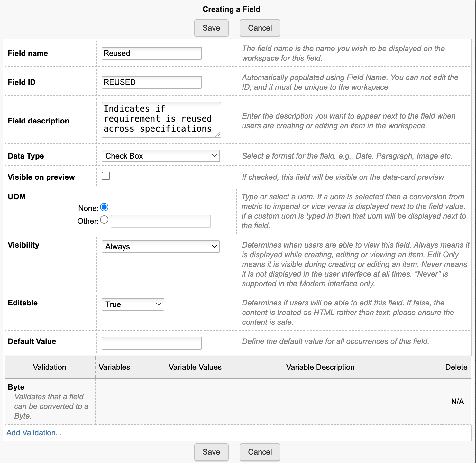Click the resize grip of description textarea
Viewport: 476px width, 463px height.
(218, 134)
